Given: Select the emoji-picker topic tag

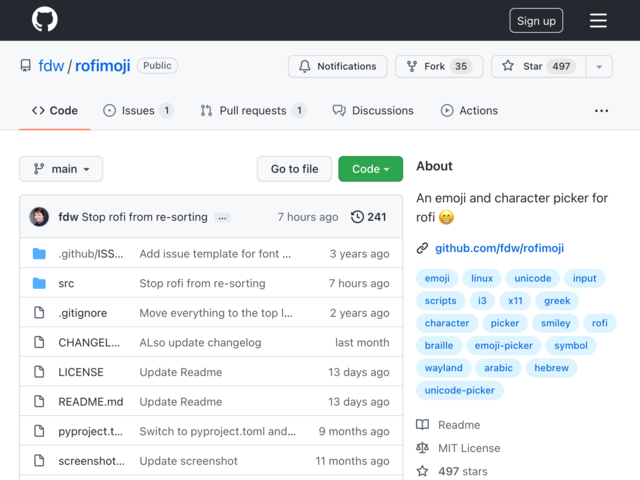Looking at the screenshot, I should point(504,346).
